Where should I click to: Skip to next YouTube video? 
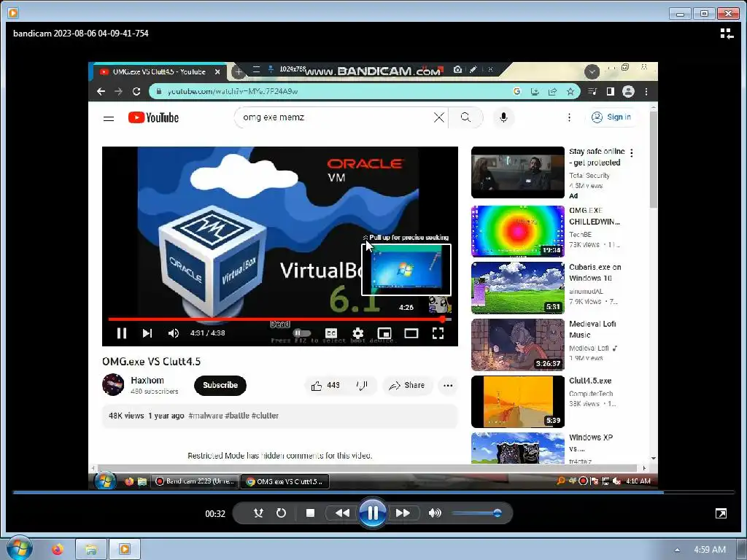[x=147, y=333]
